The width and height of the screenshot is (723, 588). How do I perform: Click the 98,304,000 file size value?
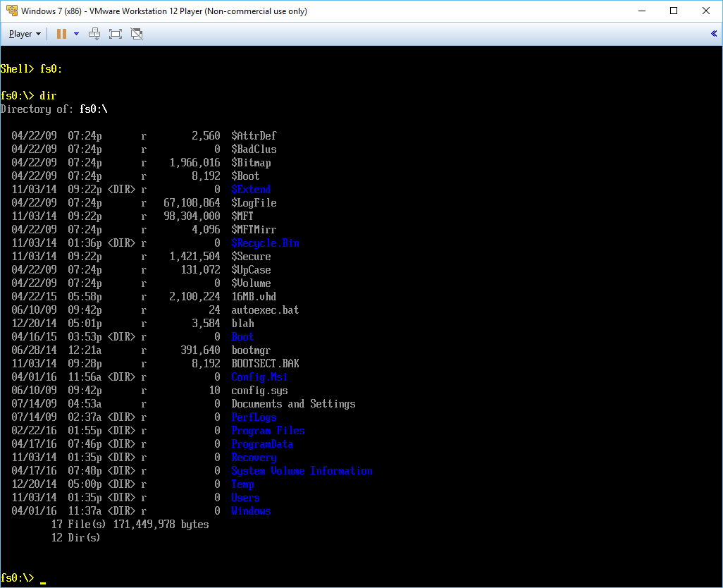point(192,216)
